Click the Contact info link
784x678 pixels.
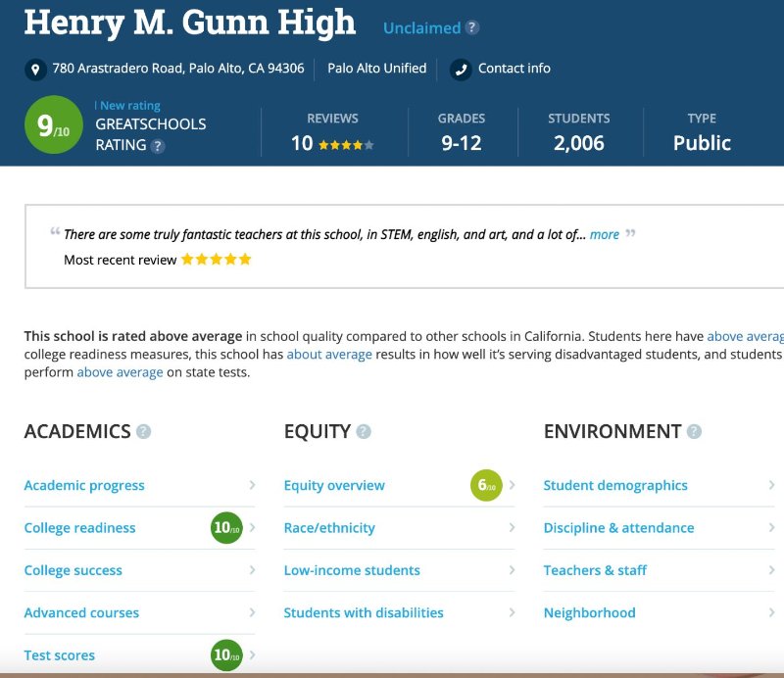(x=514, y=68)
